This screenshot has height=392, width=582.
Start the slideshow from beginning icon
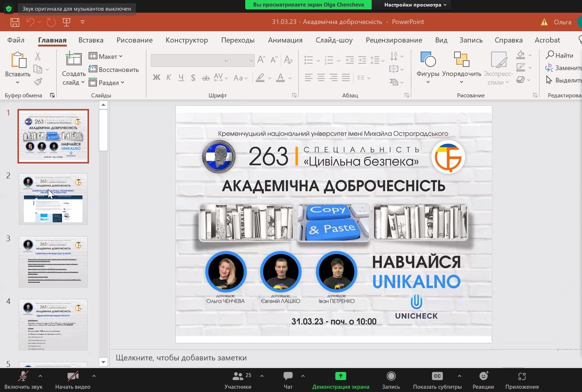[x=66, y=22]
